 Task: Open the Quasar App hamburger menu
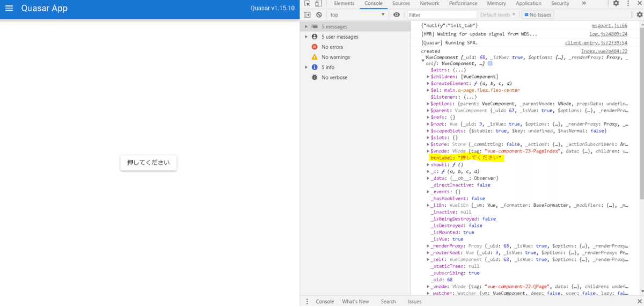click(9, 9)
